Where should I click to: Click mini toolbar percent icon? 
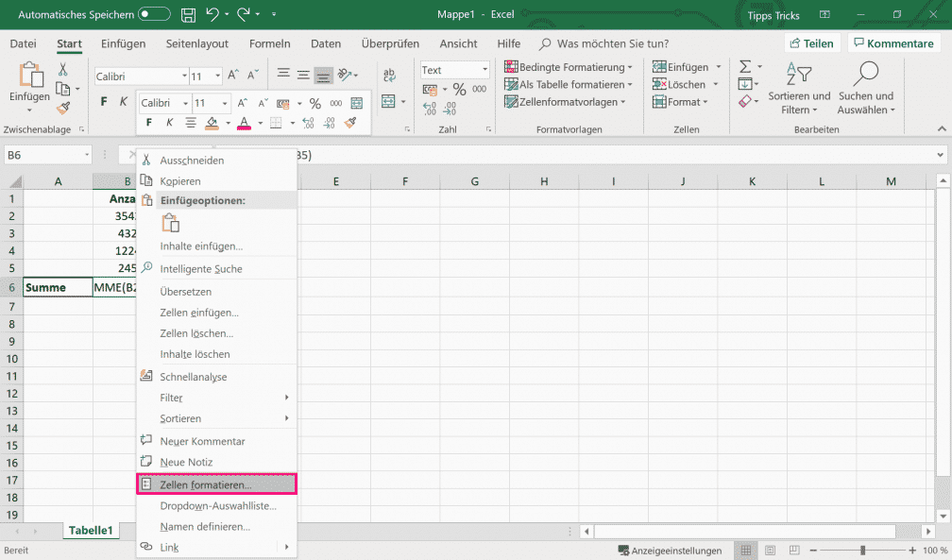click(x=315, y=103)
